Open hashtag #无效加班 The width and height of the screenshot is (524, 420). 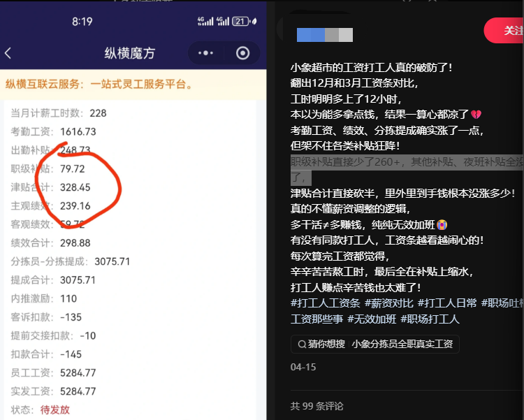pyautogui.click(x=372, y=319)
